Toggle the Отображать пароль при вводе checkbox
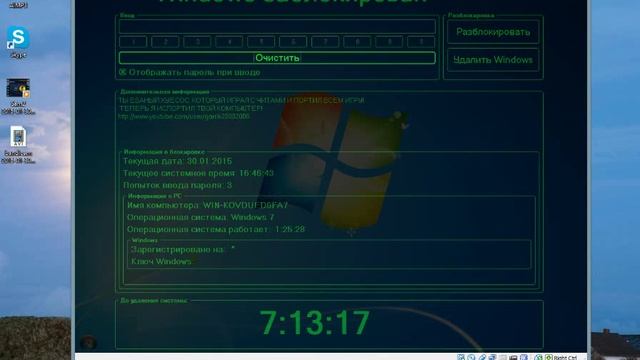The image size is (640, 360). pyautogui.click(x=122, y=72)
